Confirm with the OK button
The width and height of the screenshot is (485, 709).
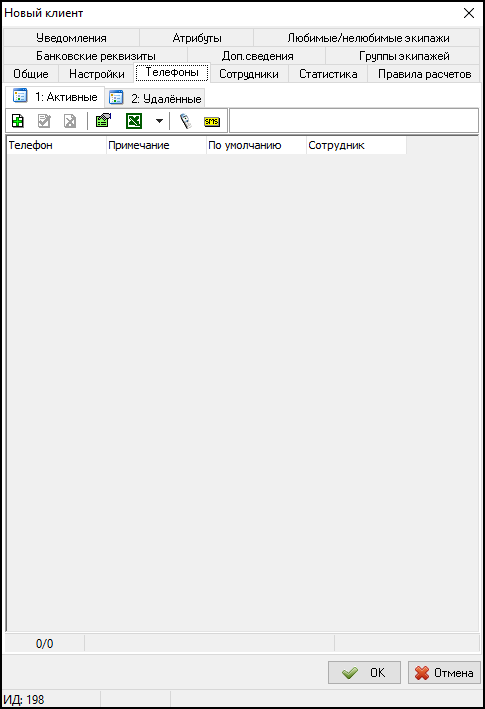(364, 672)
